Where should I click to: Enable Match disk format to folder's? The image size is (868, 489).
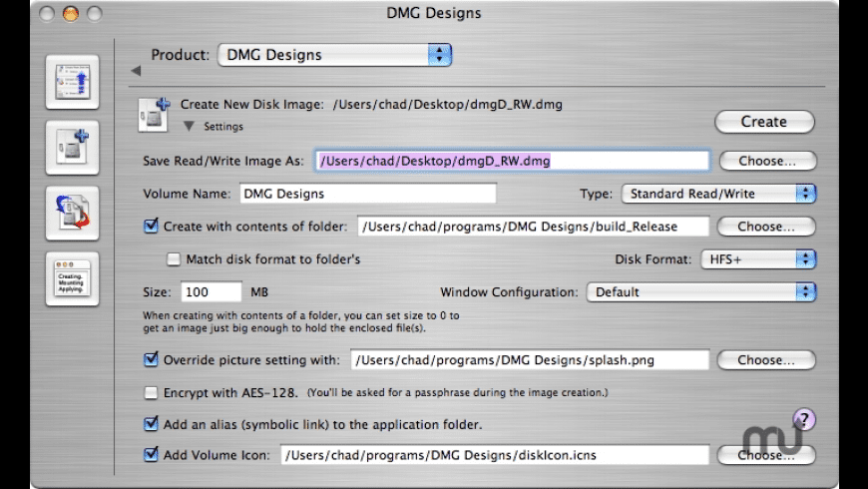[174, 259]
